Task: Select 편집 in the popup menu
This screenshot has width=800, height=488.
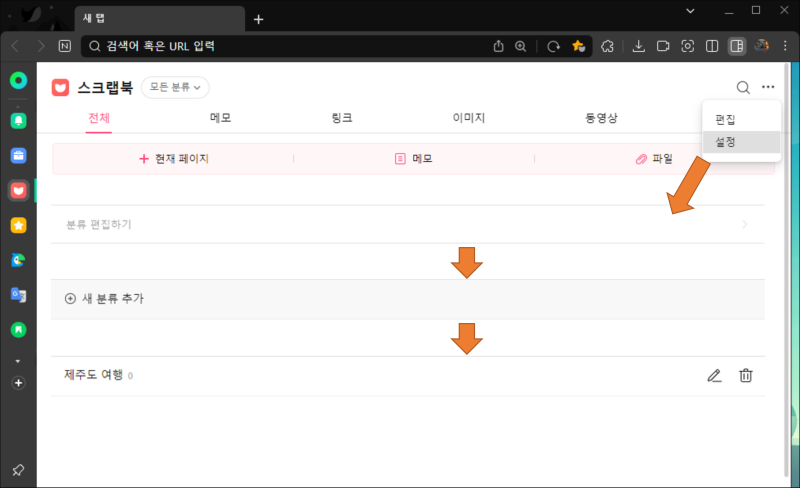Action: 741,119
